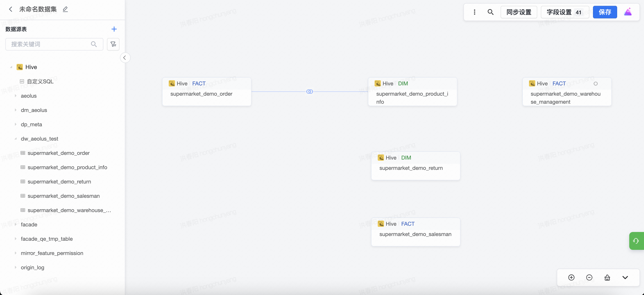Expand the aeolus database node

15,96
